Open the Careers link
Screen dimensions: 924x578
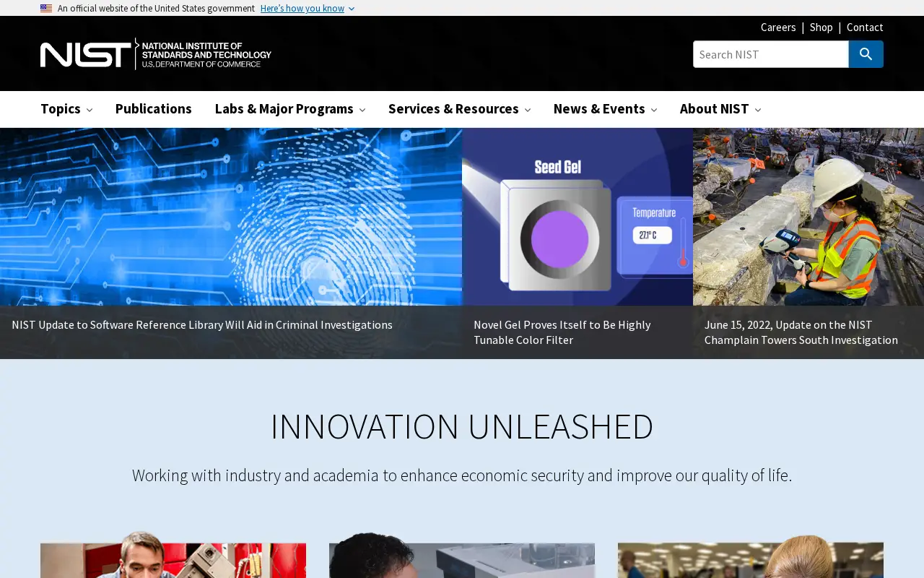[778, 27]
